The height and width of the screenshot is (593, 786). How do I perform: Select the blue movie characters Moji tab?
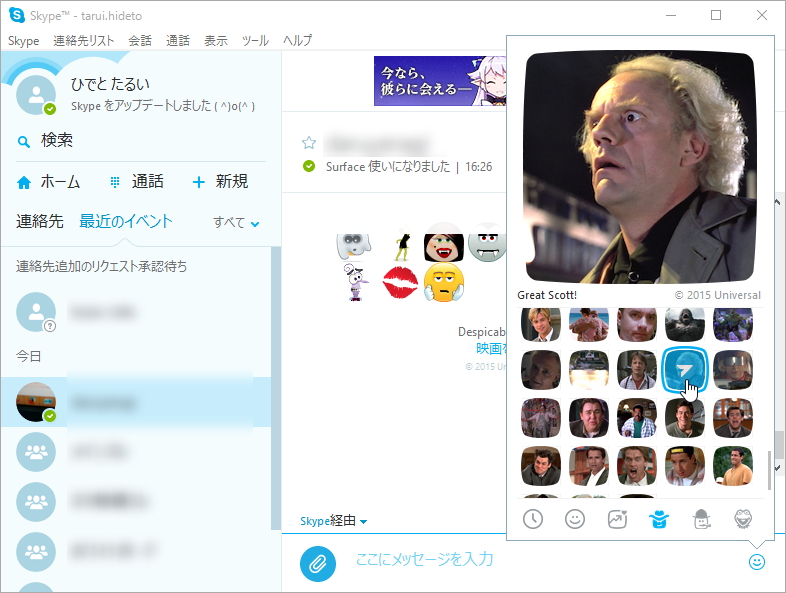(x=659, y=519)
